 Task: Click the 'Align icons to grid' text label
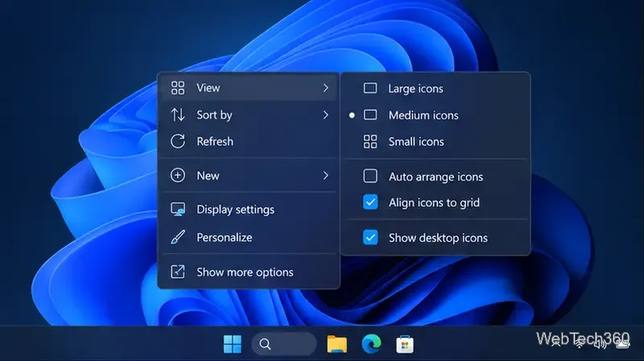434,203
